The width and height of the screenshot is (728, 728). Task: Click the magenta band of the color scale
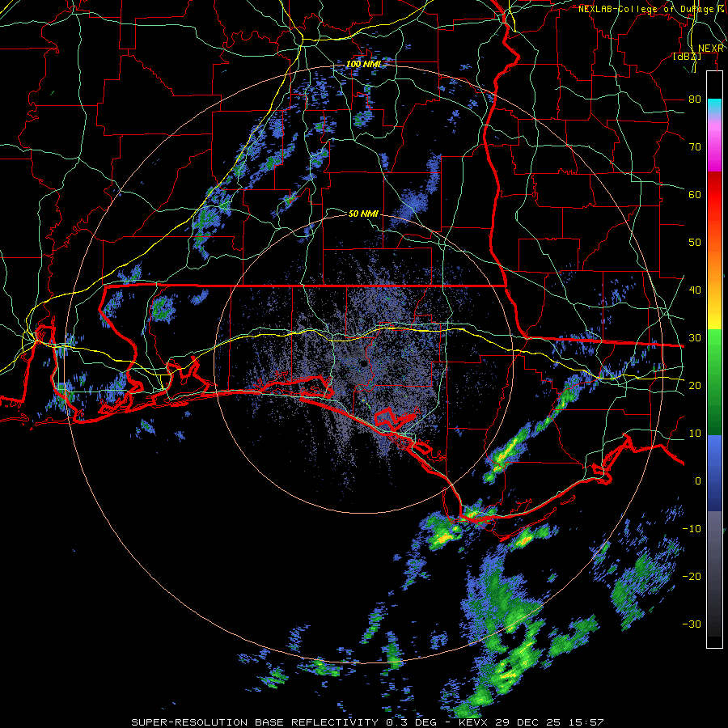(714, 151)
